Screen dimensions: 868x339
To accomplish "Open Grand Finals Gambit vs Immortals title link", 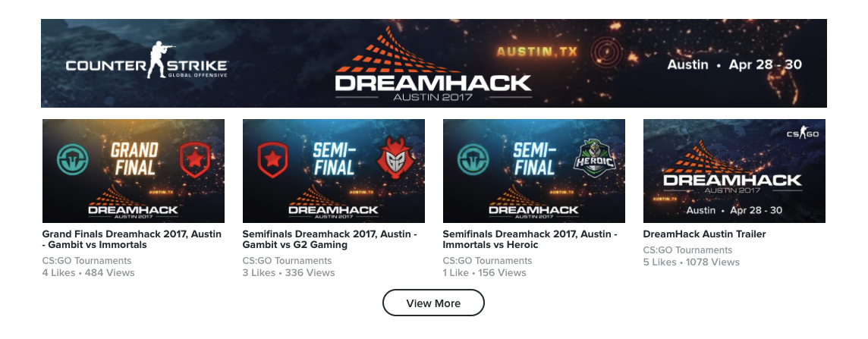I will (132, 240).
